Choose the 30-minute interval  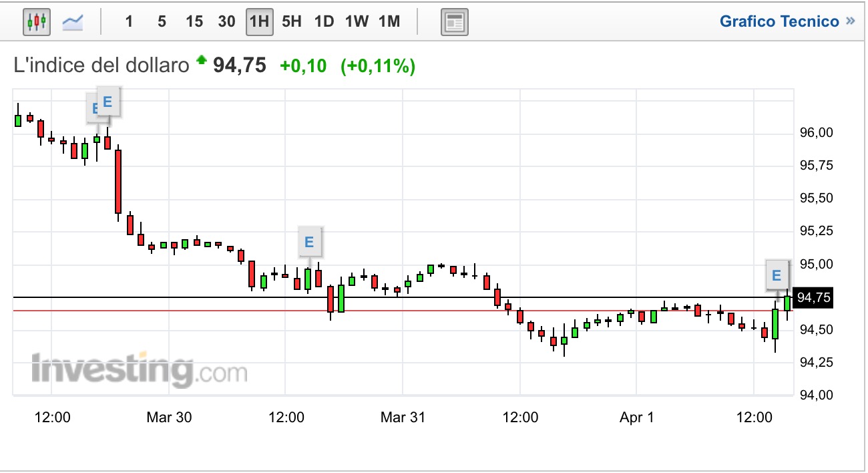[x=227, y=21]
